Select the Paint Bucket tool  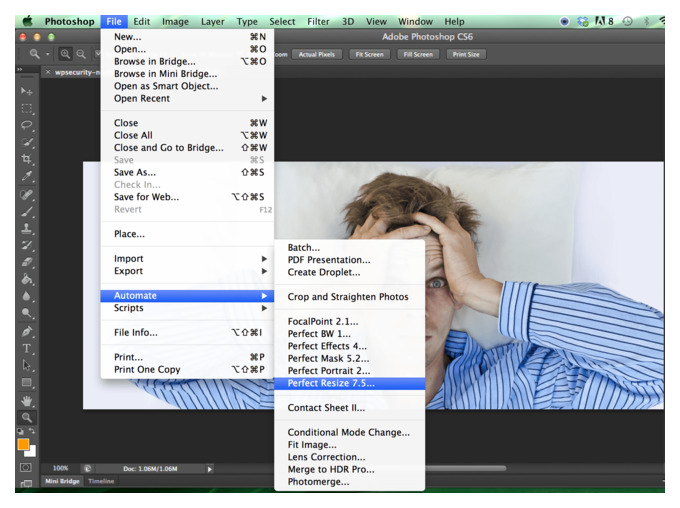(x=26, y=279)
